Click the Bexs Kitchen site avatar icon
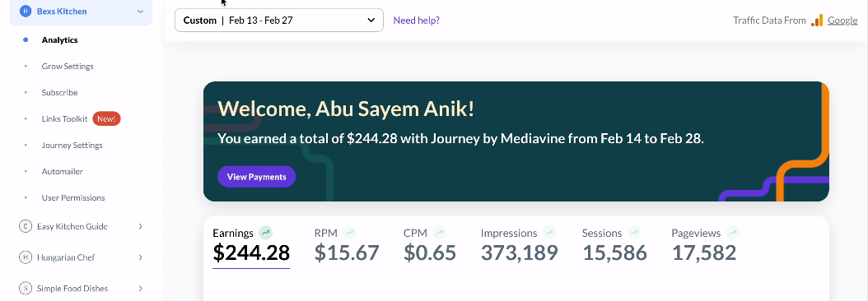Image resolution: width=868 pixels, height=301 pixels. point(26,11)
